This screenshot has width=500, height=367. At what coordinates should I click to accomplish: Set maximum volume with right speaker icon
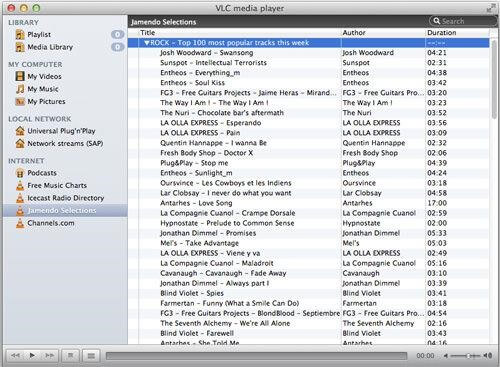tap(488, 356)
